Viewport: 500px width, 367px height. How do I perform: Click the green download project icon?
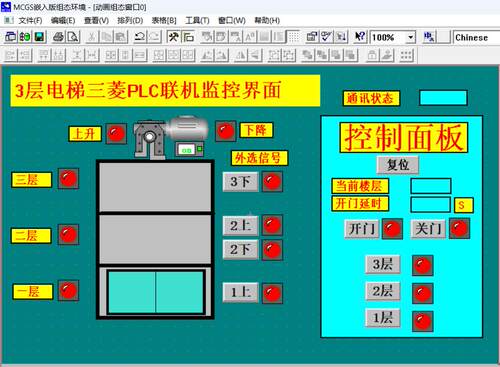(25, 37)
